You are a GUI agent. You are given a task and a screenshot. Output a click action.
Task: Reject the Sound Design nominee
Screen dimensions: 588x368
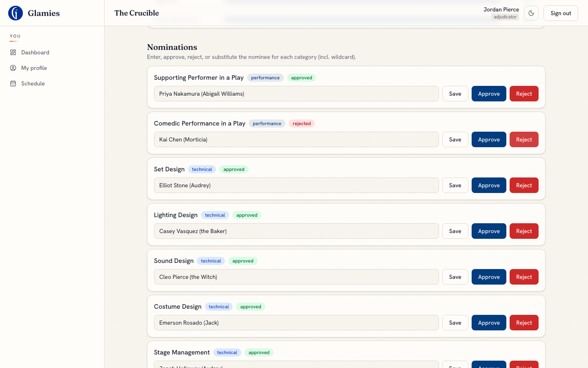524,277
